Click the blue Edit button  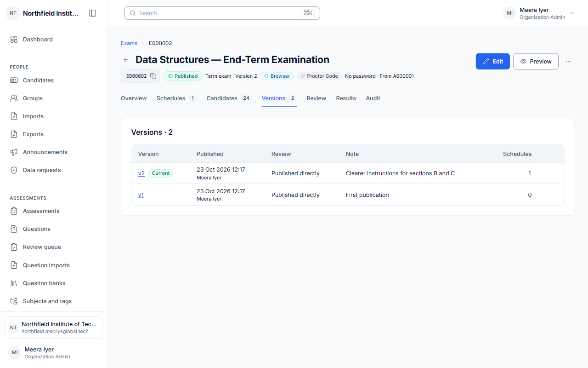pyautogui.click(x=492, y=61)
